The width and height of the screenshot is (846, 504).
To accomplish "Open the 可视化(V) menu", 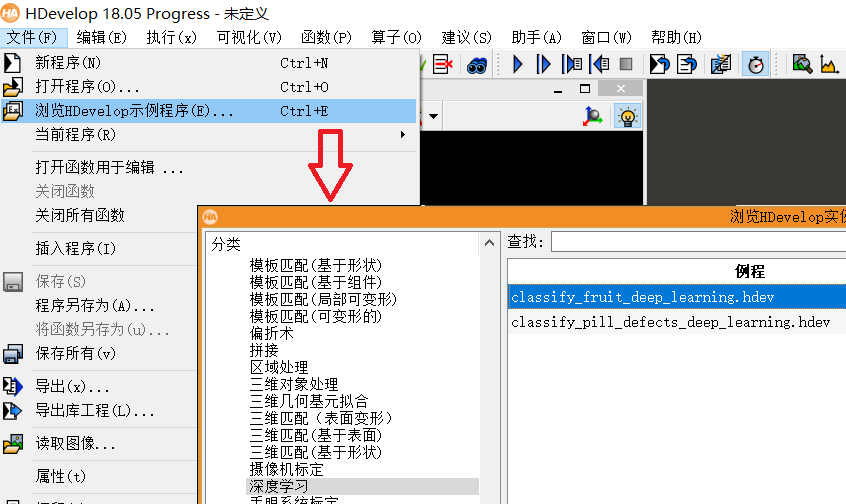I will 249,37.
